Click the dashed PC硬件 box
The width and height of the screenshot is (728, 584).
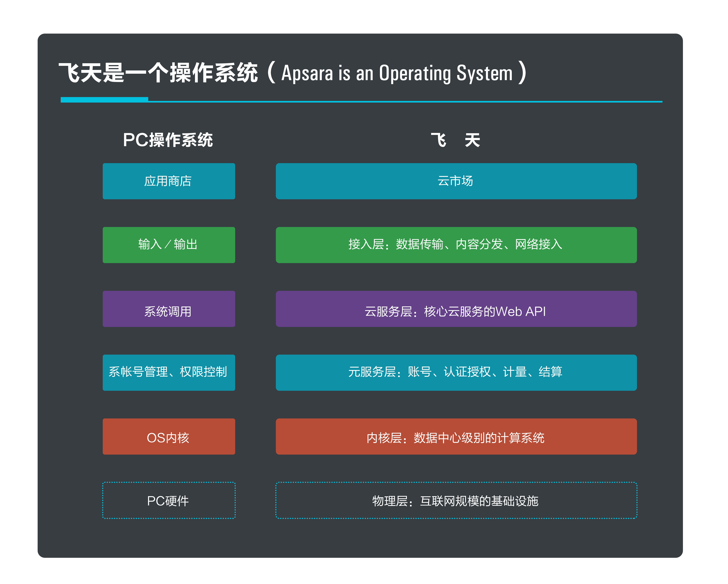[x=169, y=500]
